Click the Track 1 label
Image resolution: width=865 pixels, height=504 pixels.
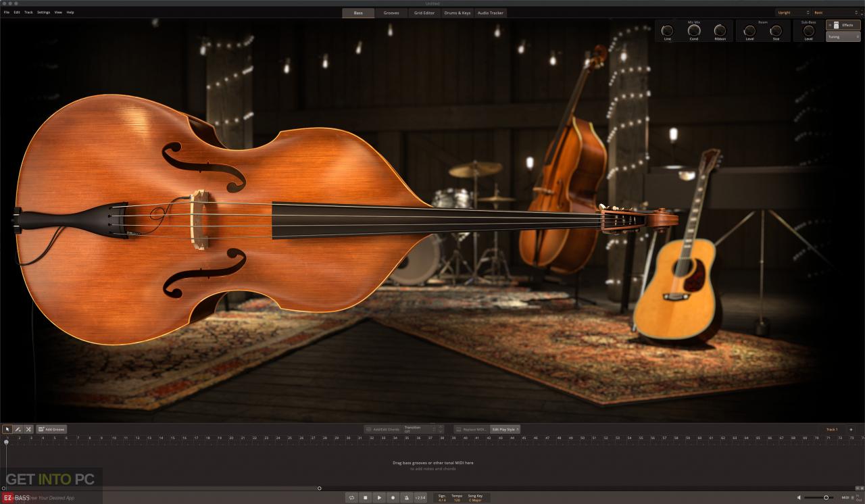point(831,429)
